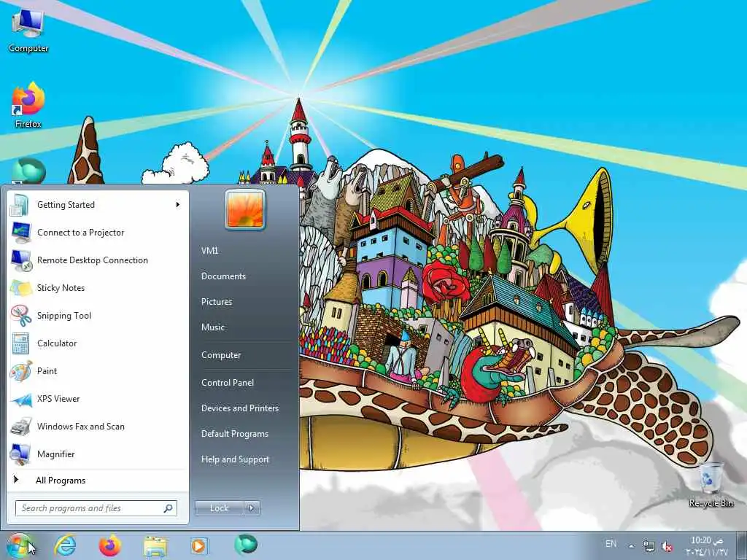Open Windows Explorer folder on taskbar
747x560 pixels.
click(155, 547)
